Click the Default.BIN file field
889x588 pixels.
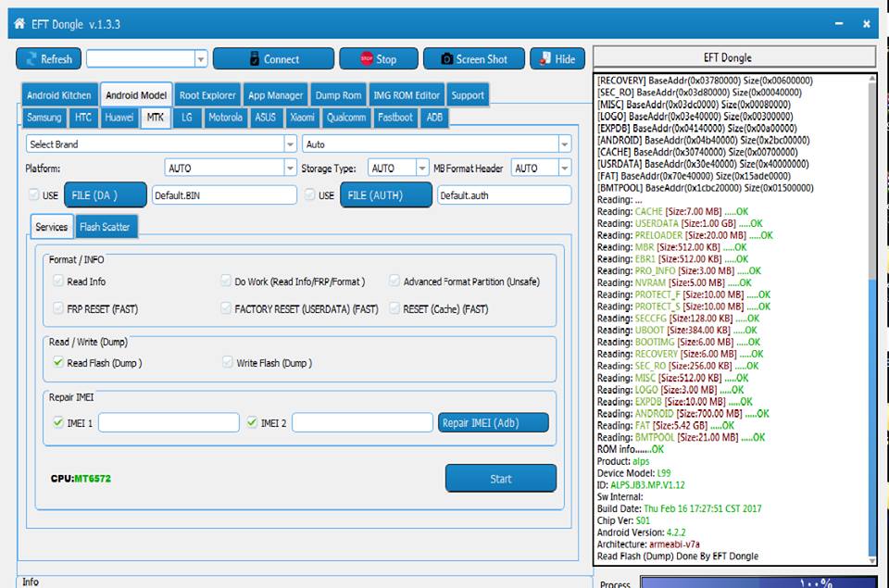[x=224, y=195]
